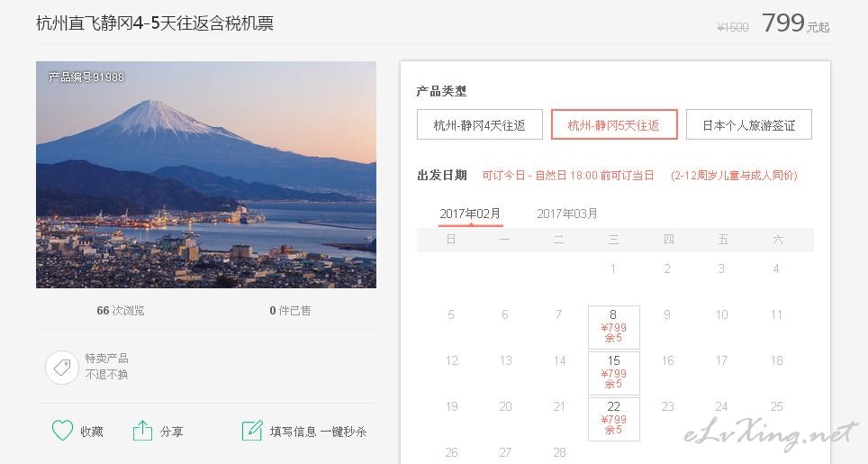Screen dimensions: 868x464
Task: Choose departure date February 8
Action: click(614, 327)
